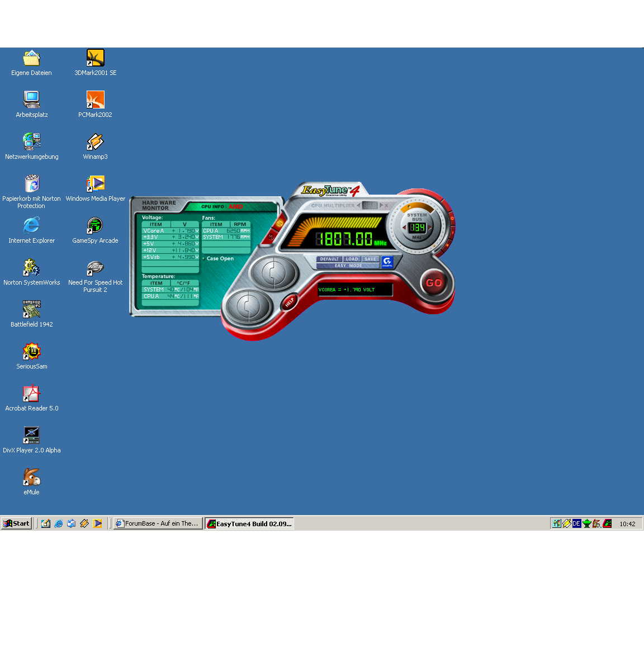The image size is (644, 671).
Task: Select the Internet Explorer desktop icon
Action: click(x=31, y=230)
